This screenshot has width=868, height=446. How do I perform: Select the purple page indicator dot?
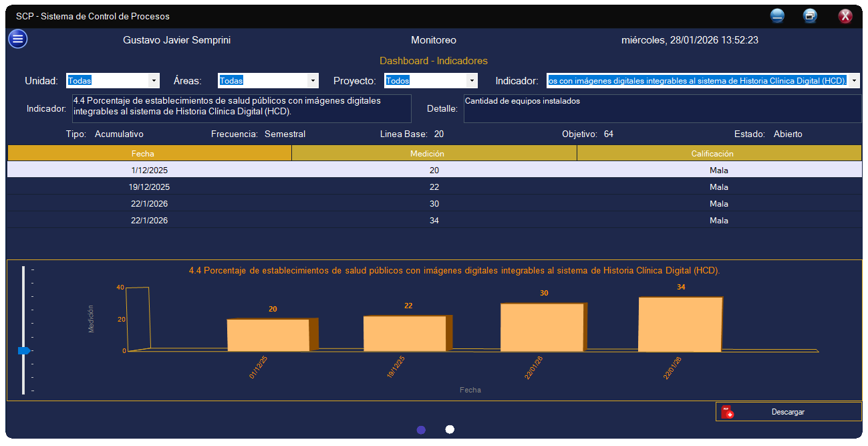(421, 430)
